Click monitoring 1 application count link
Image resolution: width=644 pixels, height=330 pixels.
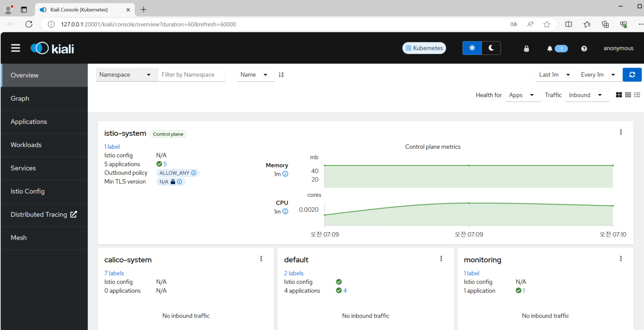point(524,291)
